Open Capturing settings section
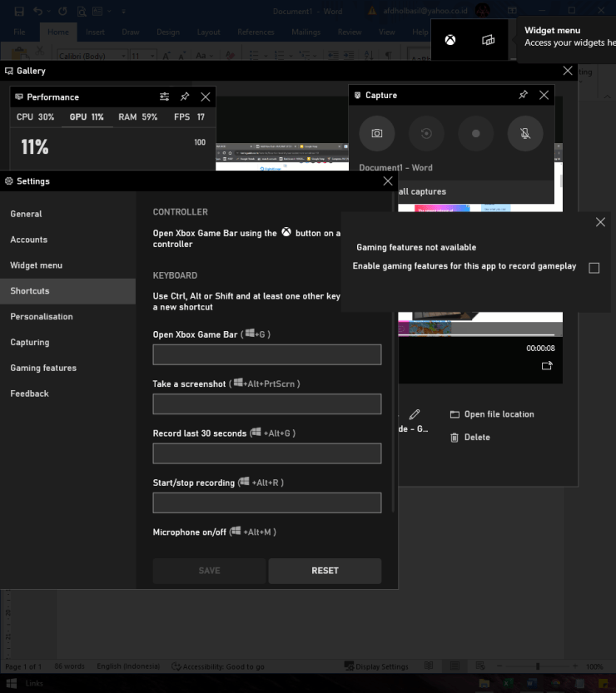 point(67,342)
